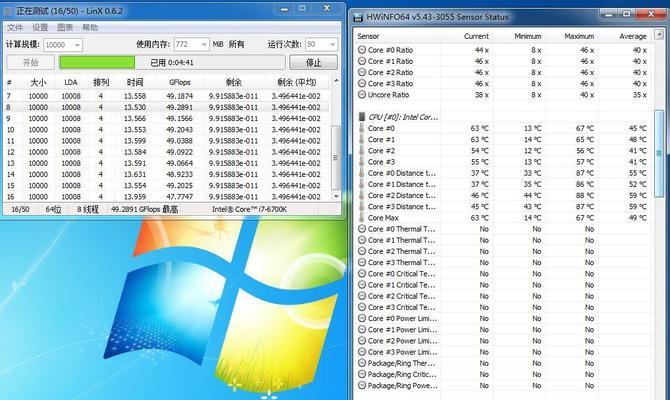Click the Core #0 Critical Temperature icon
The height and width of the screenshot is (400, 670).
(x=362, y=274)
